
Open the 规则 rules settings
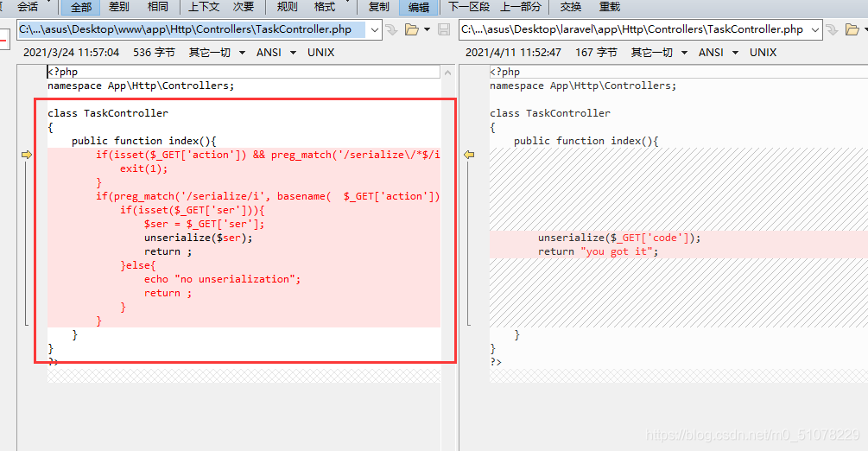coord(287,7)
